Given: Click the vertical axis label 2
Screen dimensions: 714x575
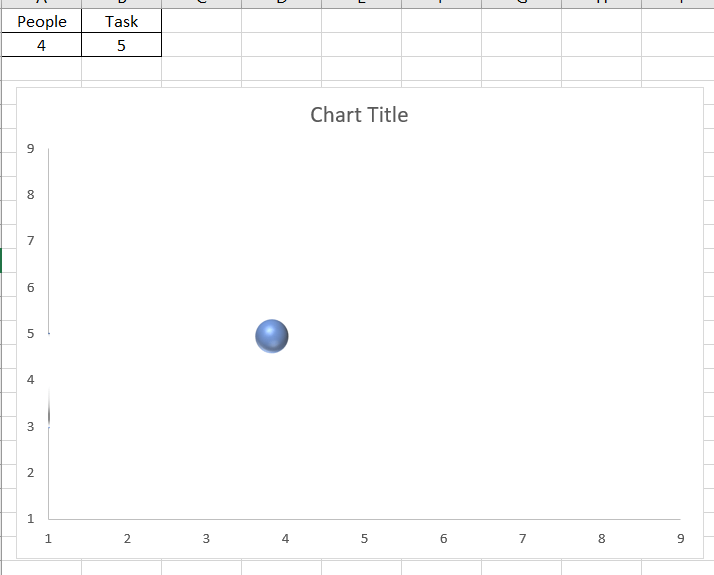Looking at the screenshot, I should 31,473.
